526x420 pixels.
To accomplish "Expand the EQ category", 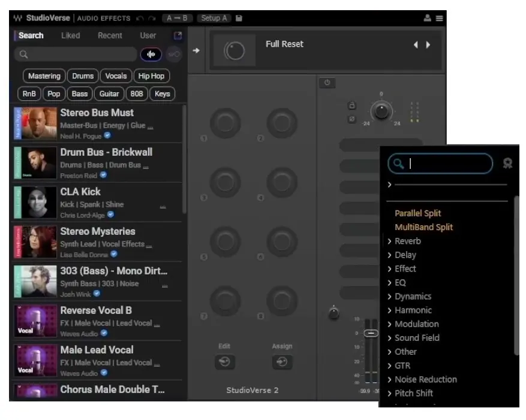I will (x=397, y=283).
